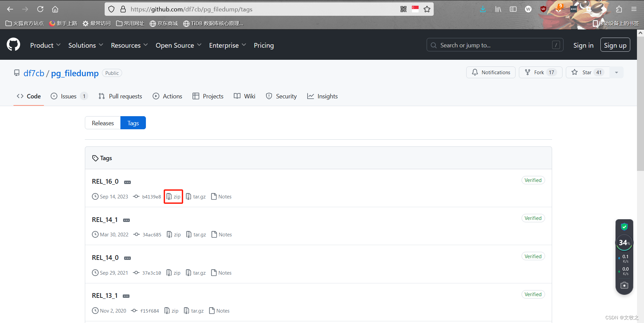Open the Star lists dropdown arrow
This screenshot has height=323, width=644.
click(616, 72)
